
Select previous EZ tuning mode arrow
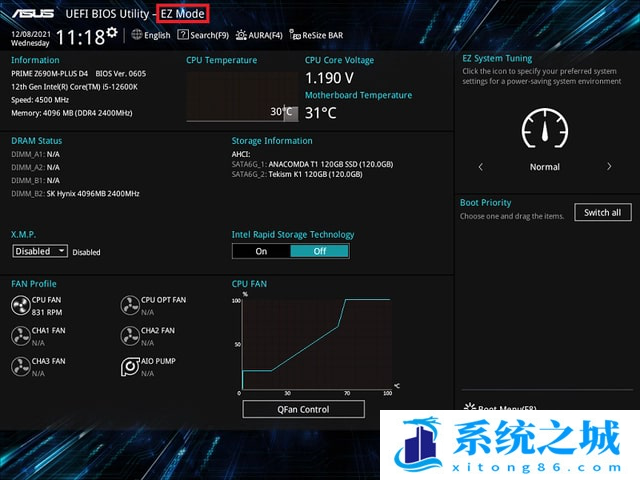480,167
